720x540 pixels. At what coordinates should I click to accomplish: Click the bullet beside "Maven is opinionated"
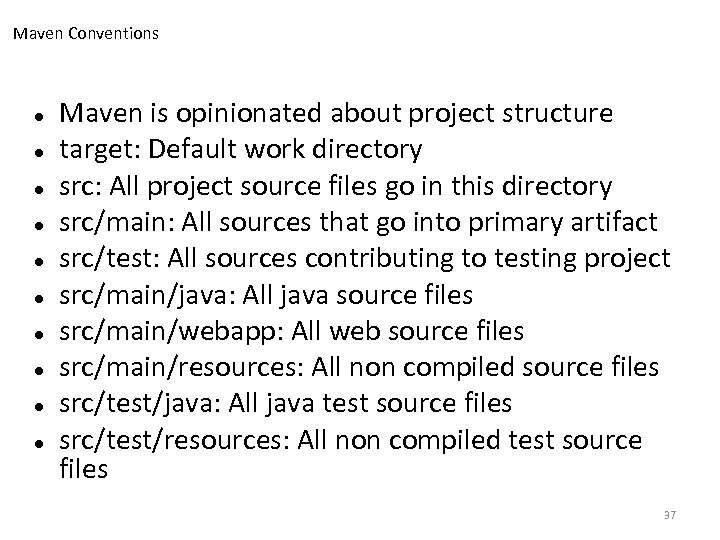click(x=35, y=115)
